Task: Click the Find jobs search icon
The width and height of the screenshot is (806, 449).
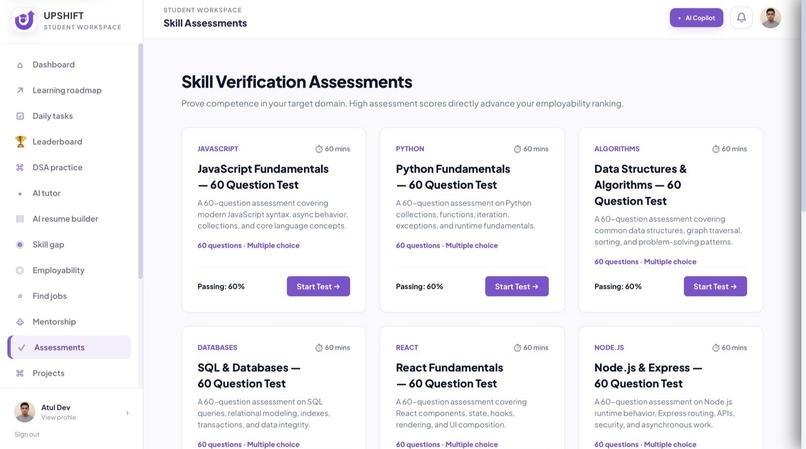Action: (20, 296)
